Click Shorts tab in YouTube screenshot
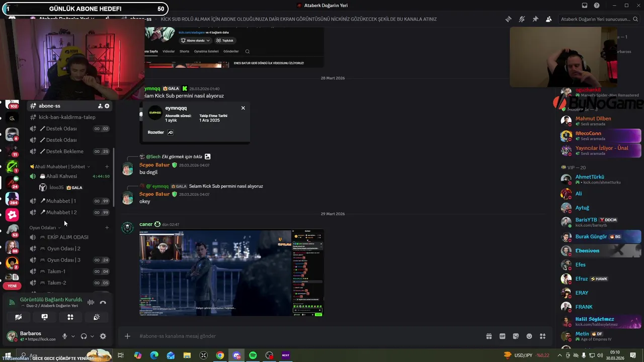644x362 pixels. [x=184, y=51]
